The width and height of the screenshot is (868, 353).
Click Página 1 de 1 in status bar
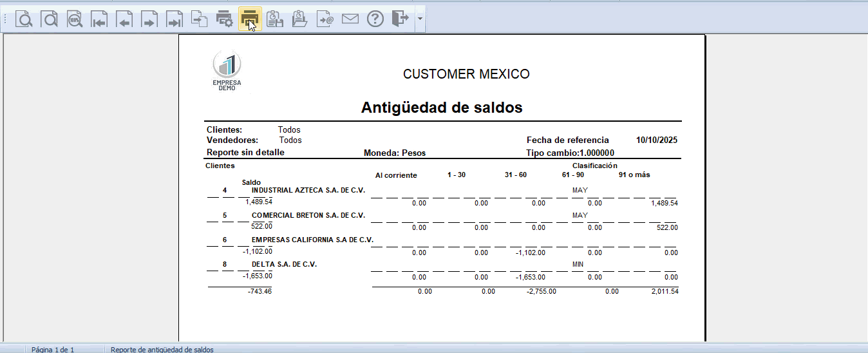pyautogui.click(x=53, y=349)
